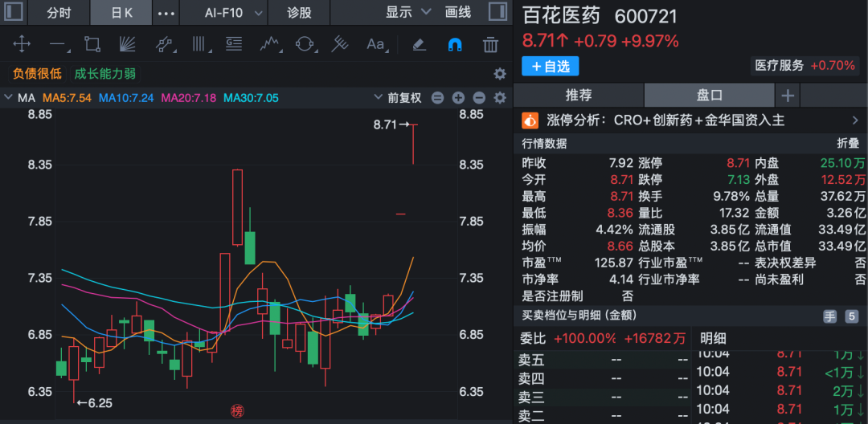
Task: Click the 换手 9.78% value
Action: pos(731,196)
